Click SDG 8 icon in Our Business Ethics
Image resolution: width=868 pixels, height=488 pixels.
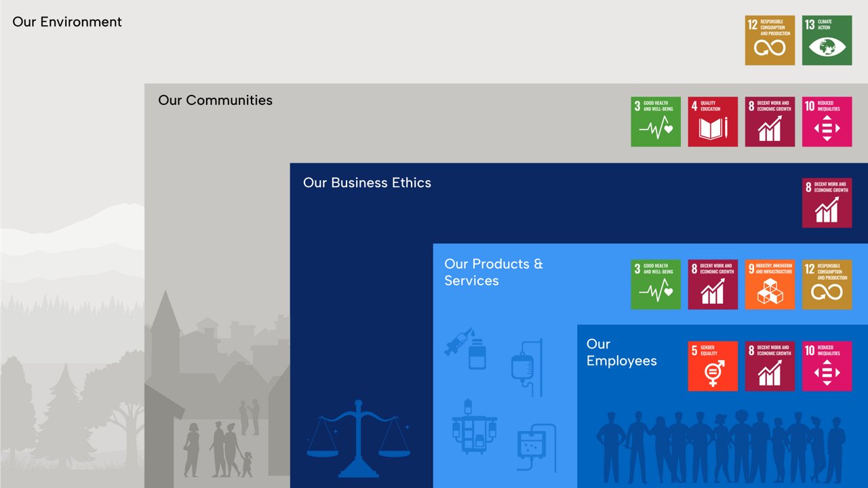[x=827, y=203]
